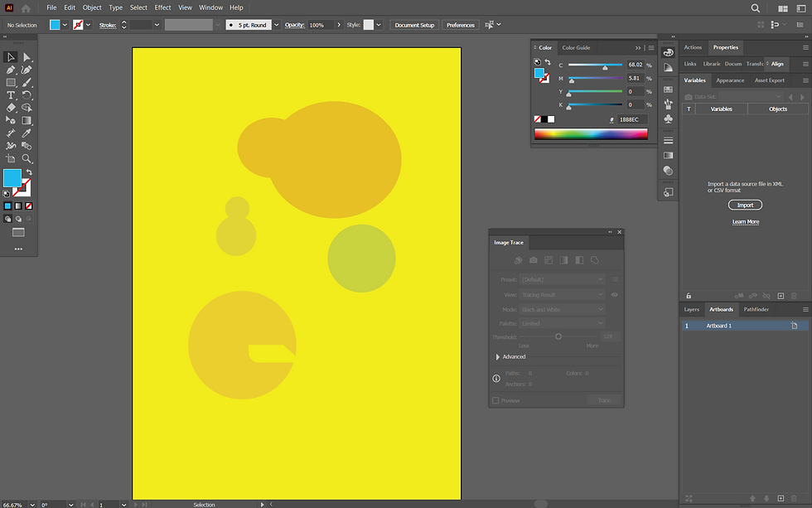The height and width of the screenshot is (508, 812).
Task: Click Auto-Color icon in Image Trace
Action: point(518,260)
